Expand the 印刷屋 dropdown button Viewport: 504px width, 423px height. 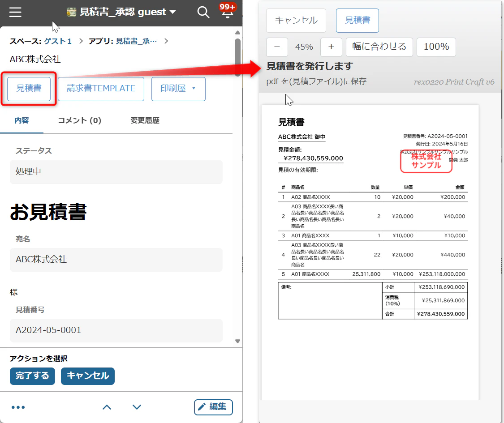[178, 89]
